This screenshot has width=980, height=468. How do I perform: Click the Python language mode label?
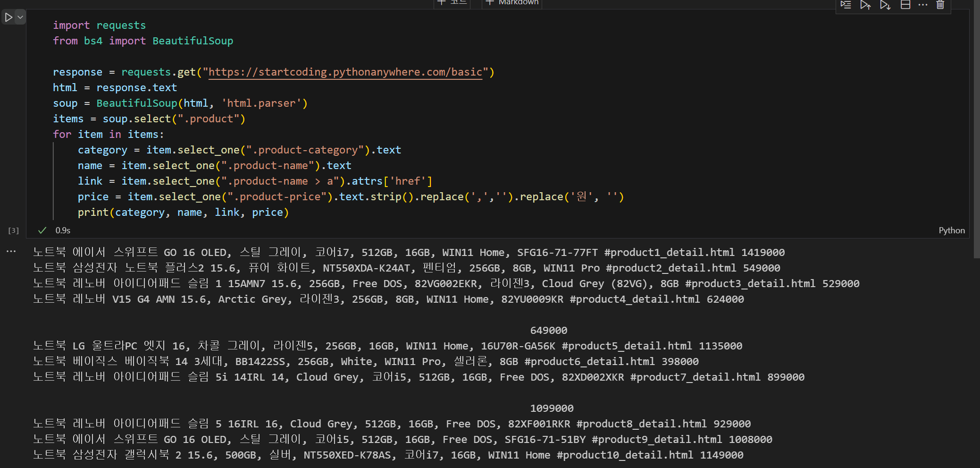click(951, 230)
